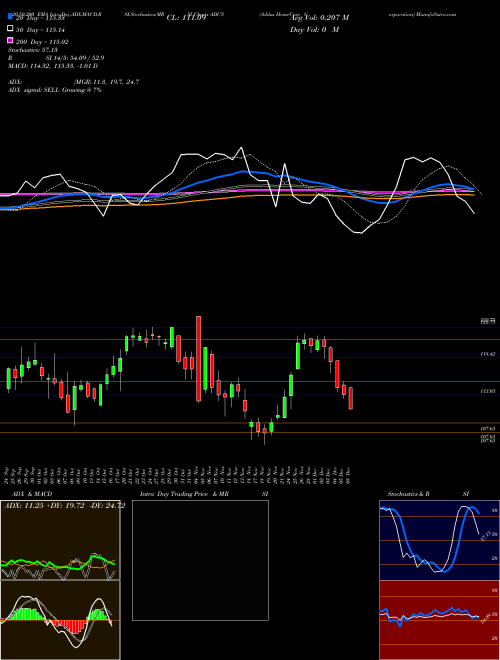Screen dimensions: 500x660
Task: Click the empty Intra Day Trading panel
Action: [x=200, y=560]
